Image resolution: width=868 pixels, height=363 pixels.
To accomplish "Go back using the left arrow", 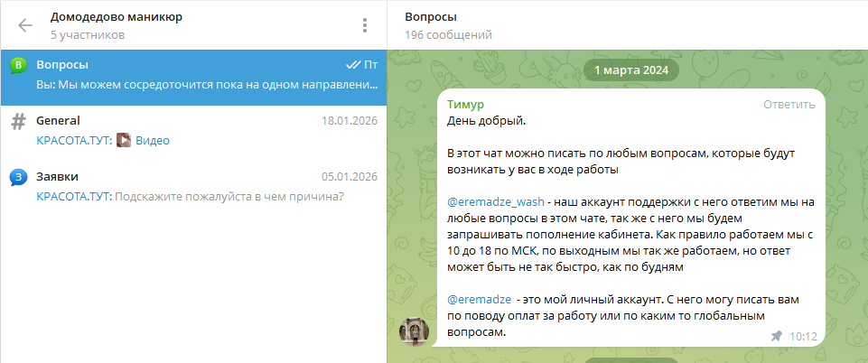I will click(25, 25).
